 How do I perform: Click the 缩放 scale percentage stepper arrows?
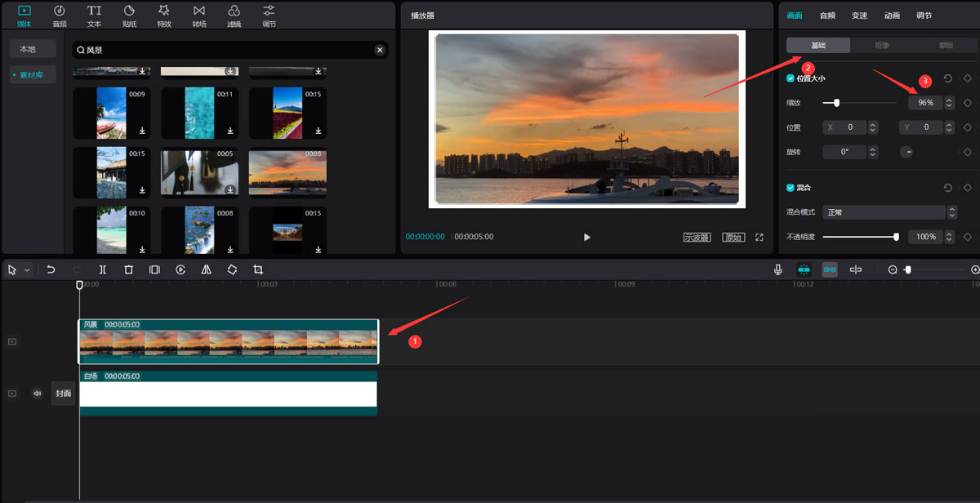coord(948,103)
